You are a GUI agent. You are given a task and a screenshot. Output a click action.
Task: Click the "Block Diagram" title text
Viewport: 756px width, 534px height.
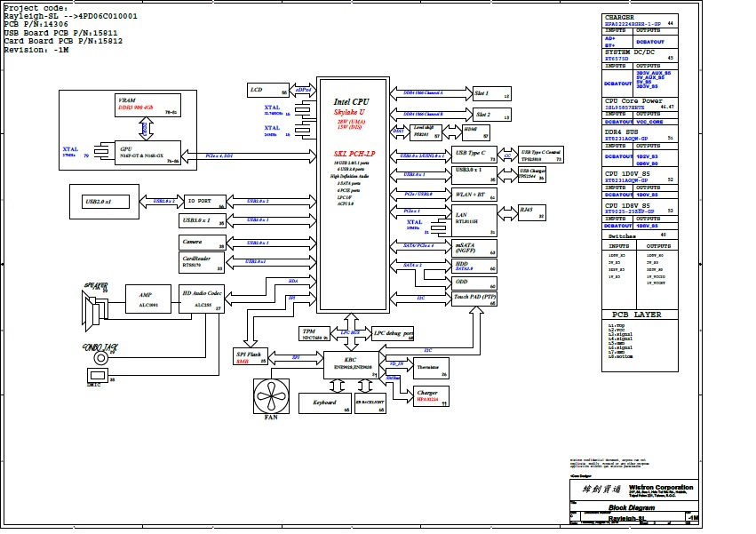coord(632,507)
